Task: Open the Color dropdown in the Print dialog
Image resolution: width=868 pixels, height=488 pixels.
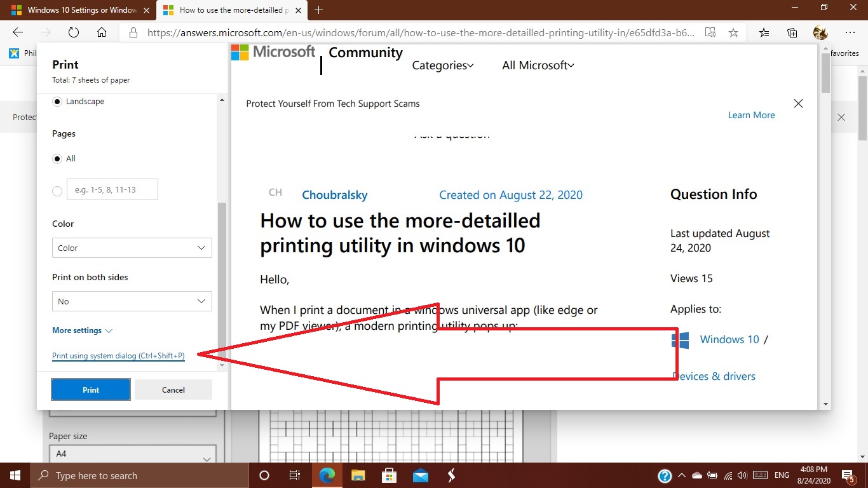Action: (x=132, y=248)
